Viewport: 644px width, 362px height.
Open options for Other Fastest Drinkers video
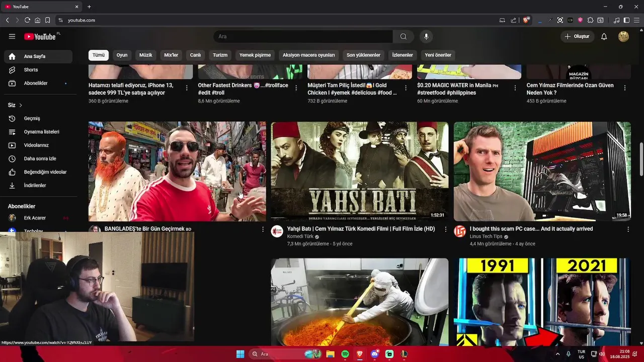(x=296, y=88)
